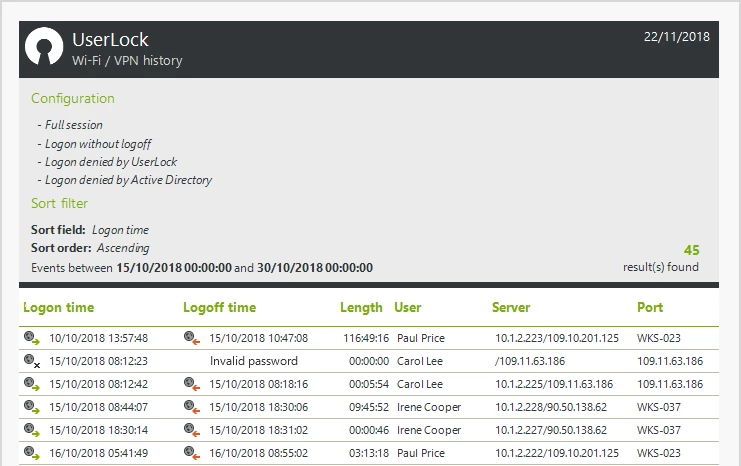Click the denied logon icon beside 15/10/2018 08:12:23
The height and width of the screenshot is (466, 741).
pos(32,362)
